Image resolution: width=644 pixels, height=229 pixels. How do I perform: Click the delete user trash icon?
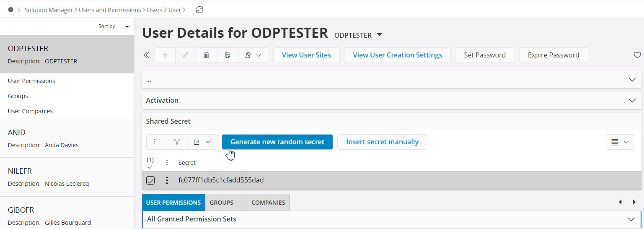[x=206, y=55]
